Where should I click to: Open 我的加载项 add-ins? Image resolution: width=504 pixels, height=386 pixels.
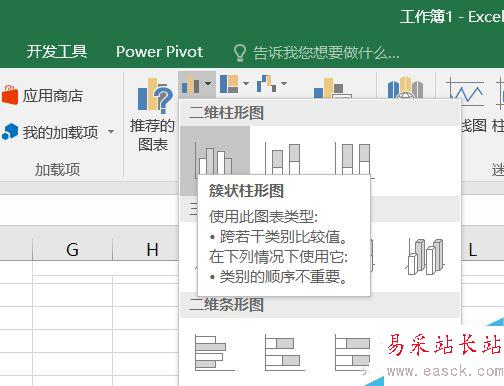60,132
